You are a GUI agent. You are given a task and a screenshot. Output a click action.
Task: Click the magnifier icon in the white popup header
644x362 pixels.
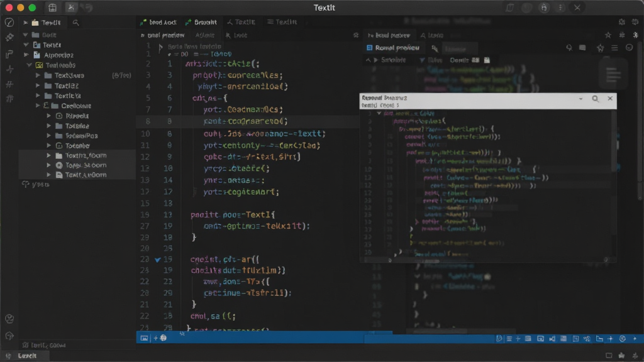595,99
